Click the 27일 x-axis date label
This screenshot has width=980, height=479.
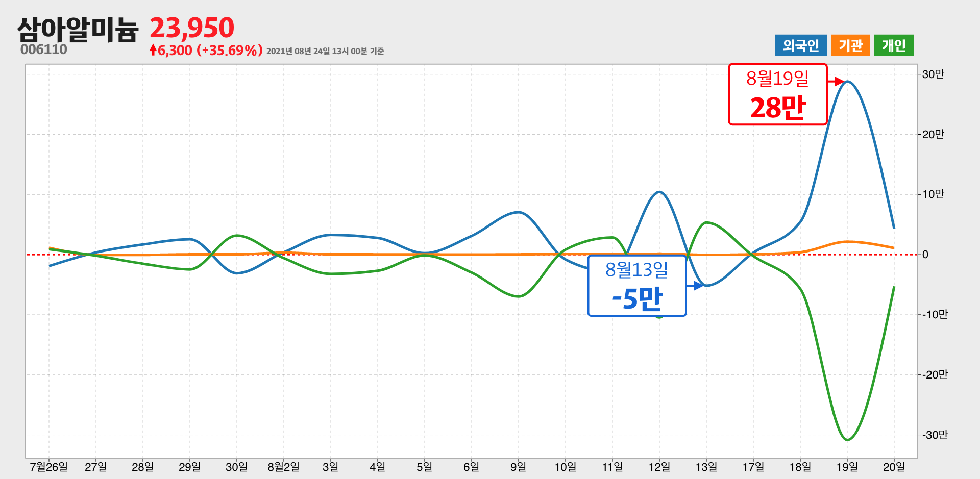(96, 467)
